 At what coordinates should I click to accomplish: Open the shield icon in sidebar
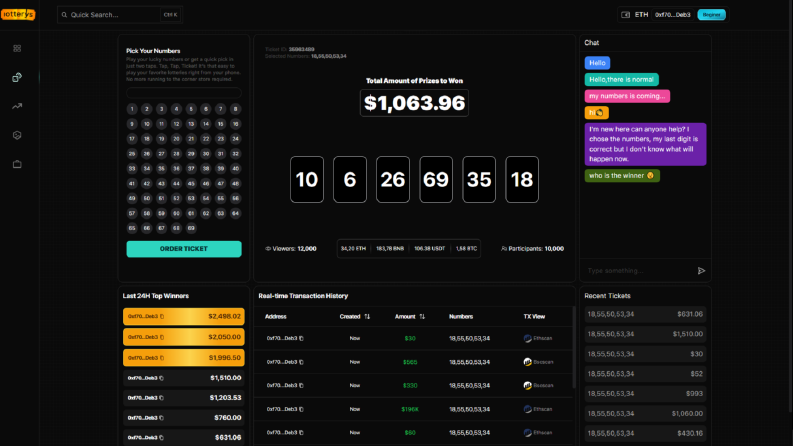(17, 135)
